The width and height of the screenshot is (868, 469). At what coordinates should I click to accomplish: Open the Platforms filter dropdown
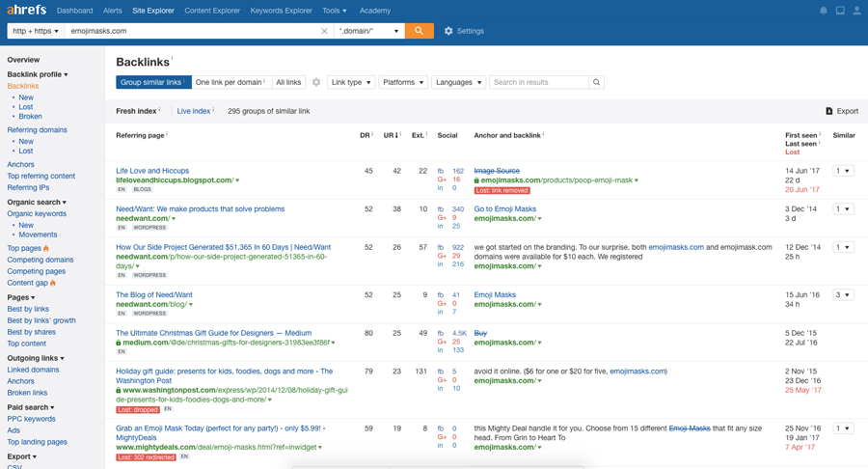pos(402,83)
